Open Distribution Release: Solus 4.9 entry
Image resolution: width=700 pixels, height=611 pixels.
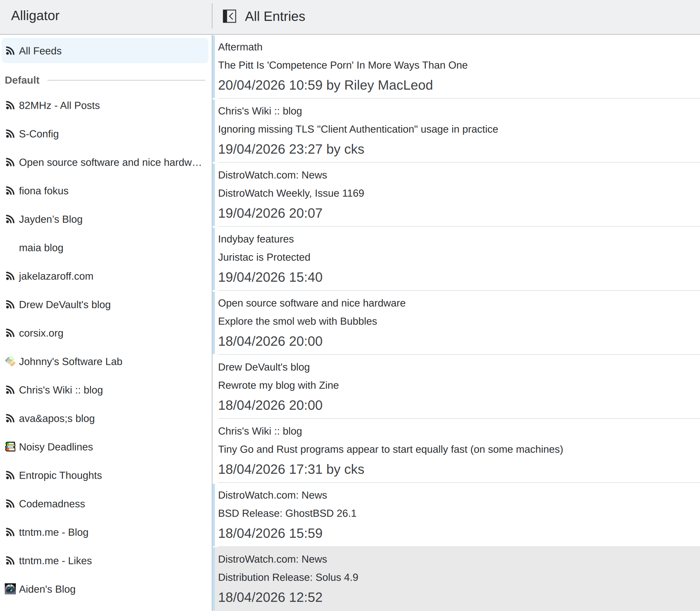456,579
